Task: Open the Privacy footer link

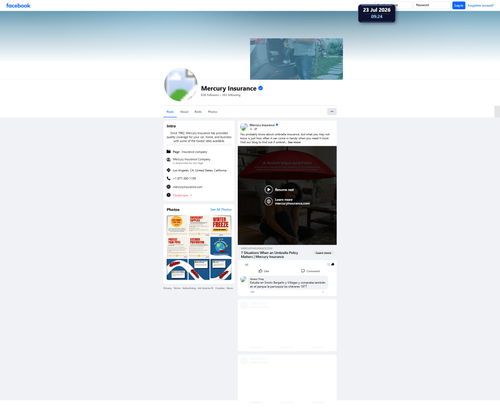Action: 167,288
